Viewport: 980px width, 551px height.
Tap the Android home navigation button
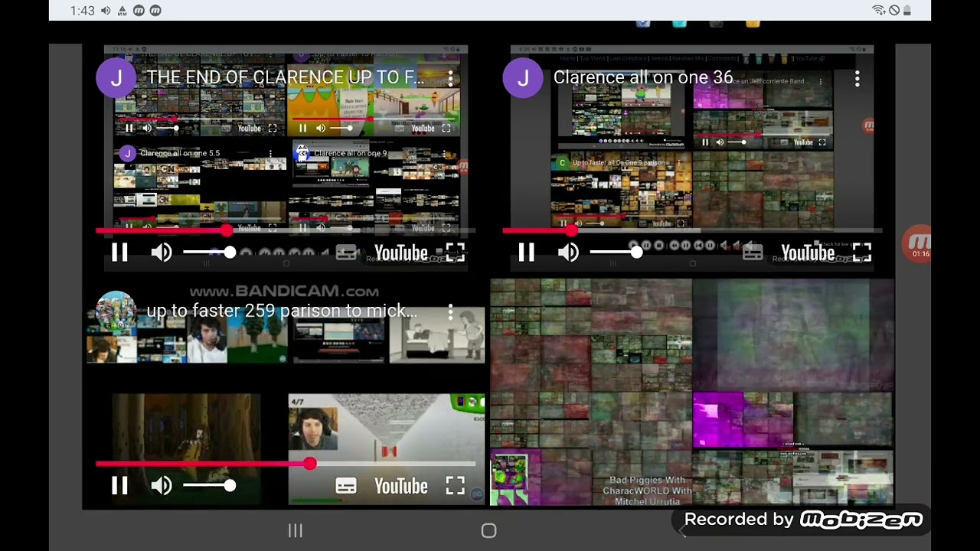[x=488, y=530]
